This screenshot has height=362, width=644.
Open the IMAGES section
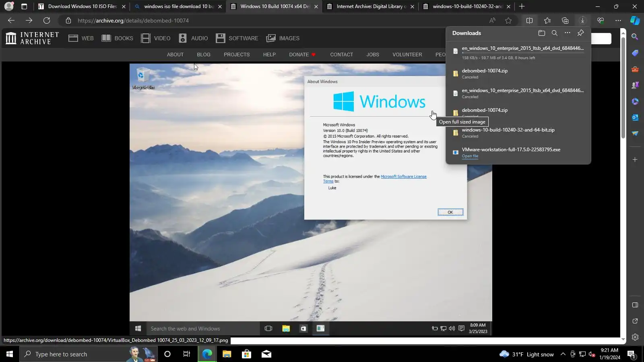tap(283, 38)
